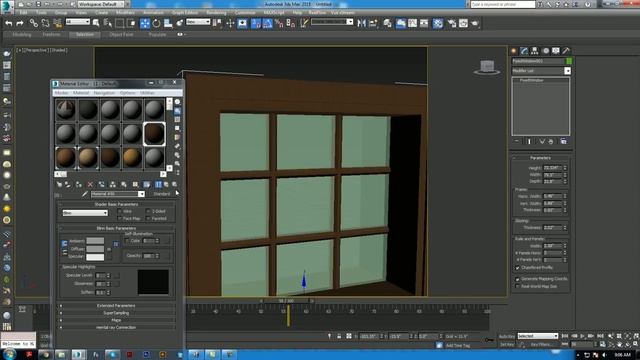Open the shader type Blinn dropdown
The width and height of the screenshot is (640, 360).
85,213
